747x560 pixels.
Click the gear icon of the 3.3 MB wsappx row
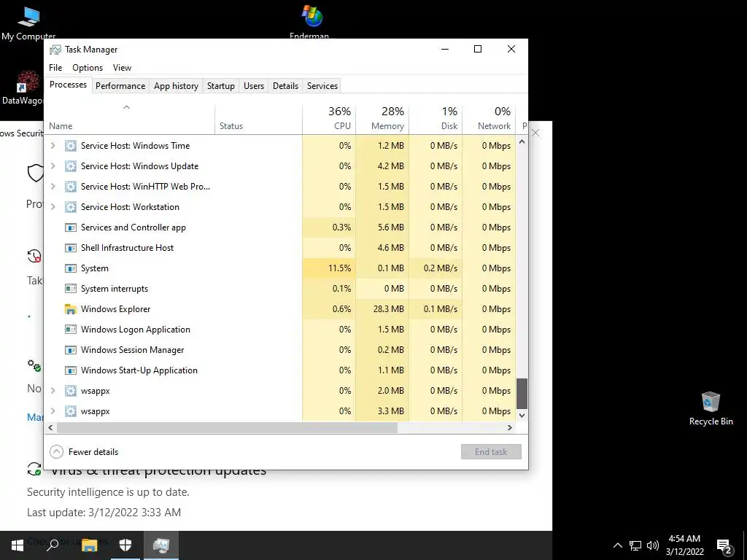click(71, 411)
